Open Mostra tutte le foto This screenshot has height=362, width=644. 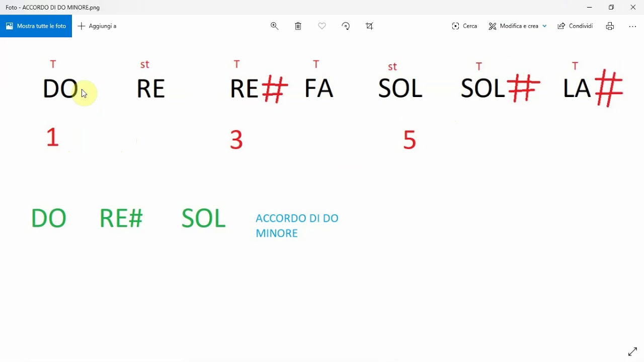click(36, 26)
